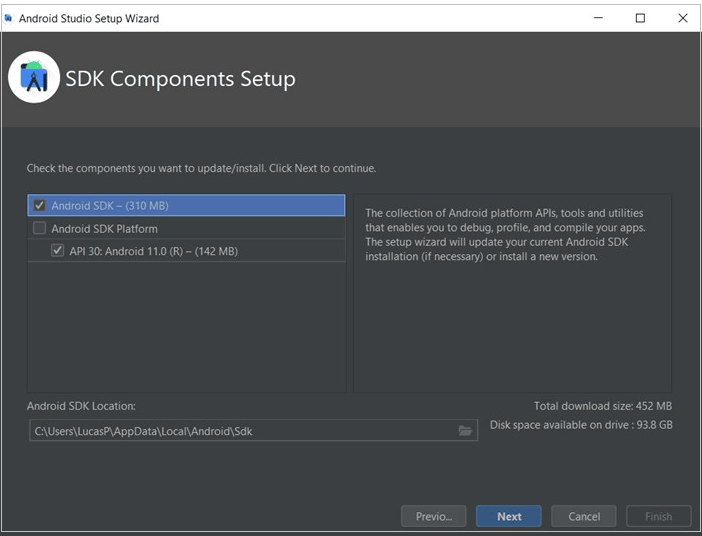Click the SDK Components Setup heading
The width and height of the screenshot is (702, 536).
point(180,79)
